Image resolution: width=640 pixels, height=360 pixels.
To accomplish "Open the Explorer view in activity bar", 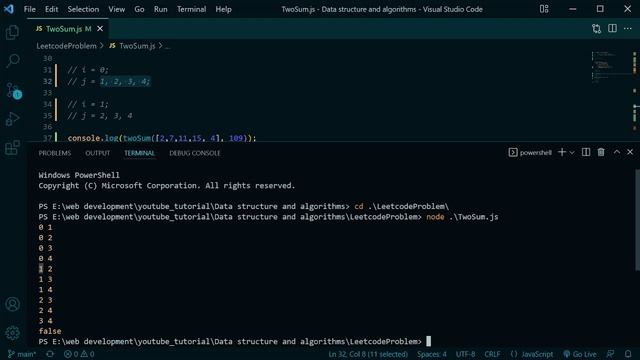I will 12,32.
